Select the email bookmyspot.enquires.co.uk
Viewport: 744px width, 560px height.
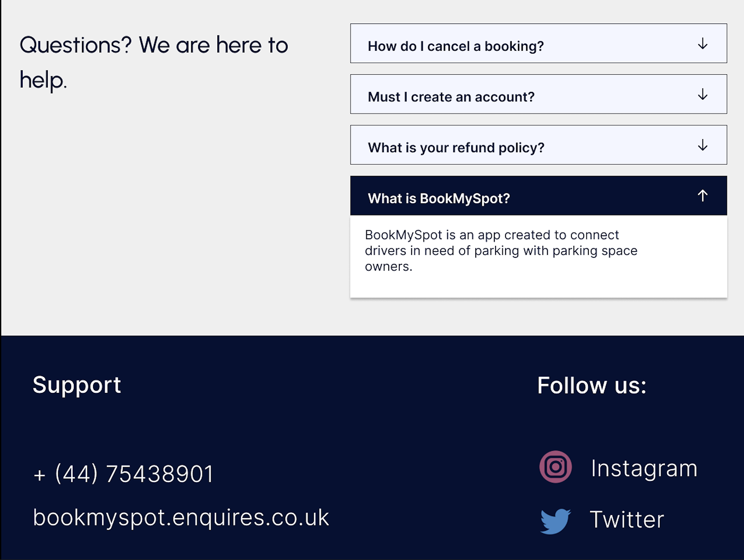click(x=181, y=518)
